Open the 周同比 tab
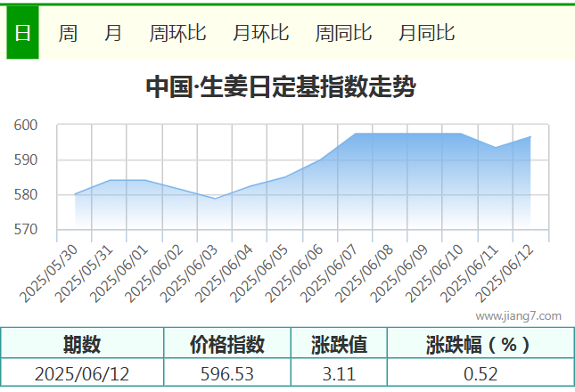This screenshot has height=392, width=575. click(343, 33)
